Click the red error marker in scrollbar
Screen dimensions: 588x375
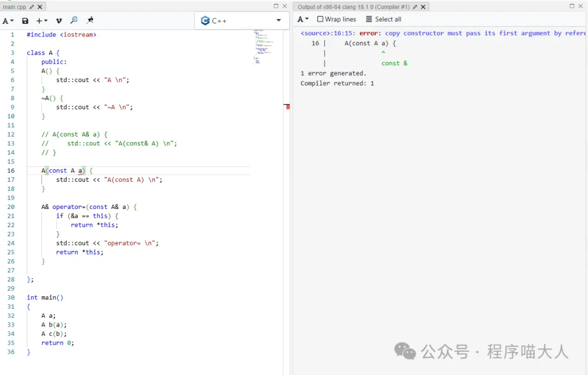coord(287,107)
